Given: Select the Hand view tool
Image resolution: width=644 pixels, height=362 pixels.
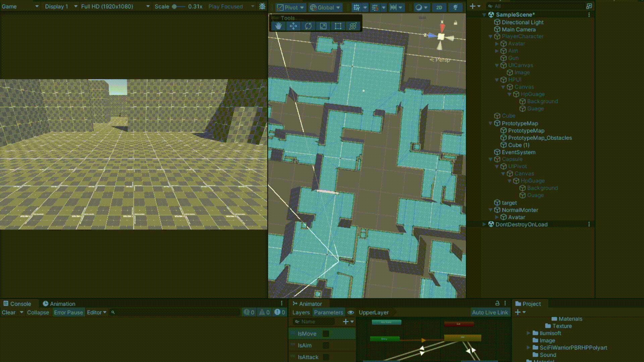Looking at the screenshot, I should pyautogui.click(x=278, y=26).
